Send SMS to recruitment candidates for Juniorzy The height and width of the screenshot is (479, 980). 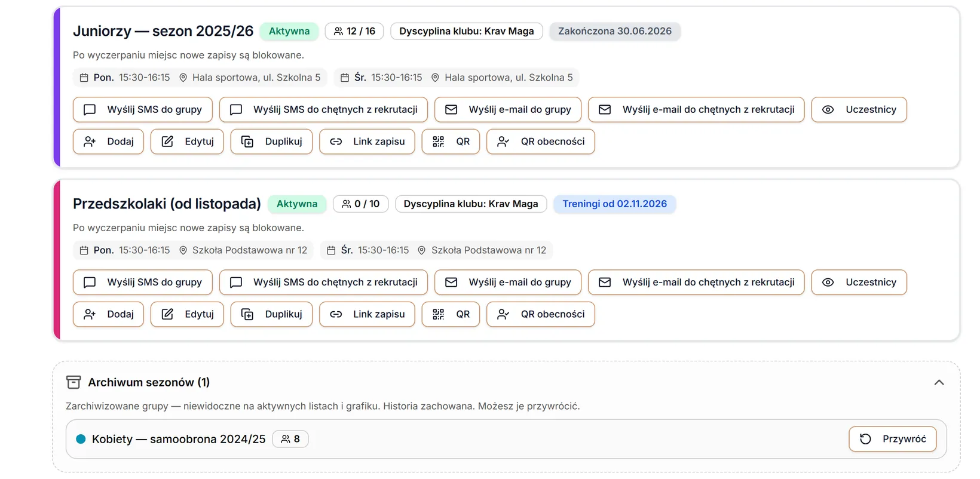point(323,109)
